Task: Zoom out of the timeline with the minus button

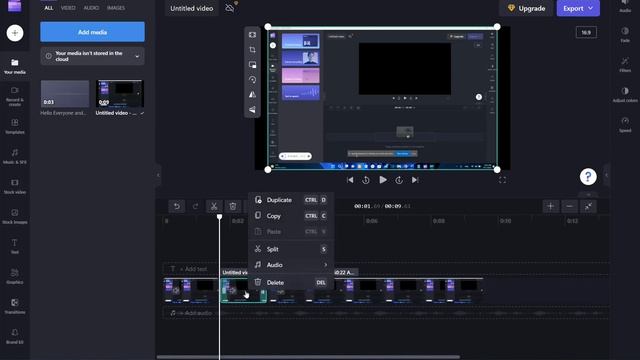Action: tap(569, 206)
